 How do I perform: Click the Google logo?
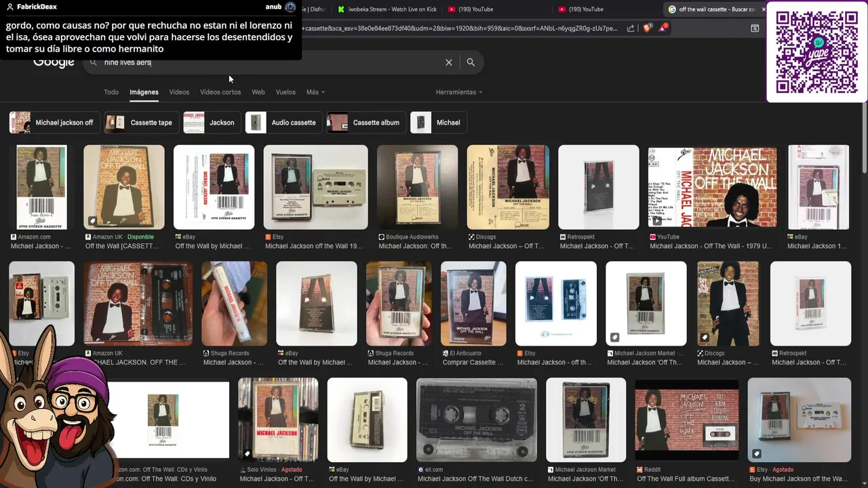pyautogui.click(x=54, y=62)
